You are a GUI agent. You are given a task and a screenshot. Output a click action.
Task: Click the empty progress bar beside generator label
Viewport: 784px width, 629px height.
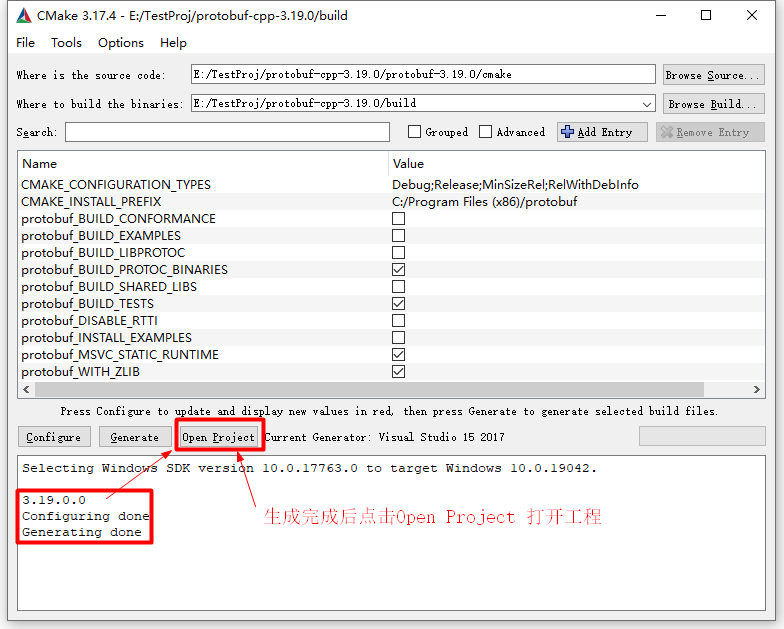tap(702, 436)
